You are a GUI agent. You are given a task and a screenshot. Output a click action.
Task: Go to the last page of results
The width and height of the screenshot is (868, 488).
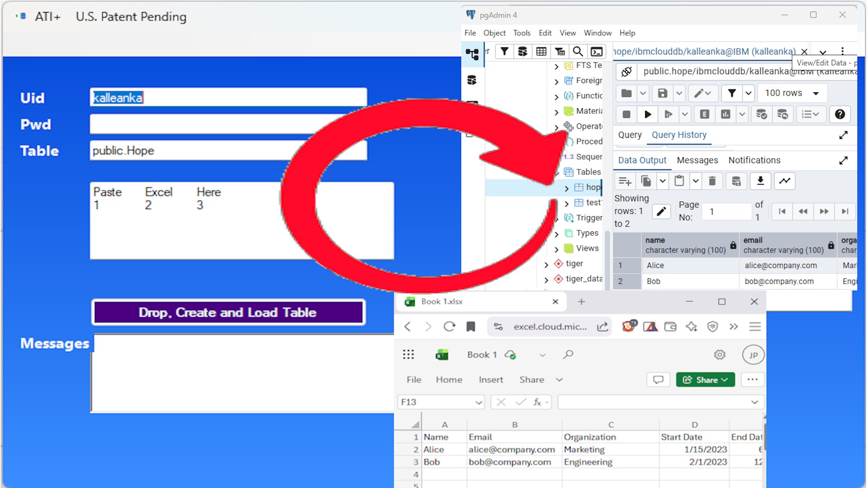[844, 211]
